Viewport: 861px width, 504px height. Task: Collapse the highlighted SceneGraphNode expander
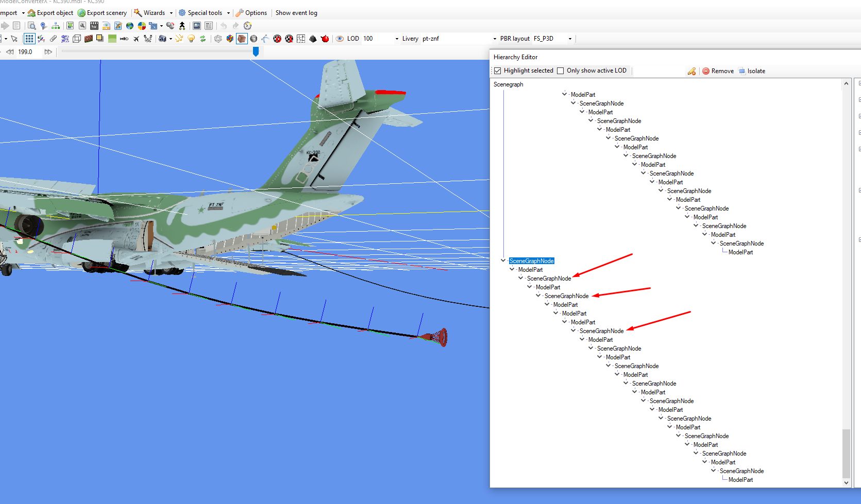[503, 260]
